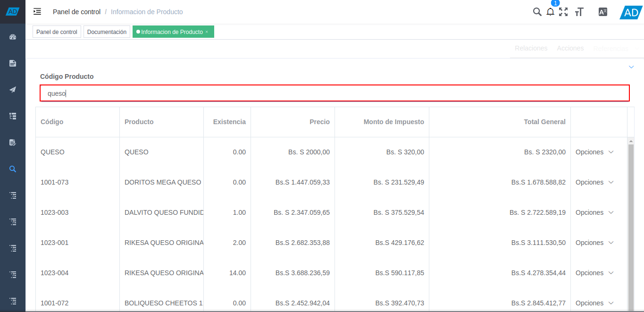
Task: Open notifications bell icon
Action: pyautogui.click(x=550, y=12)
